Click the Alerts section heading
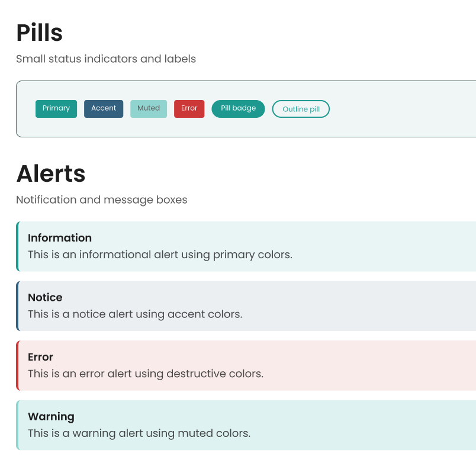Screen dimensions: 476x476 (x=50, y=173)
